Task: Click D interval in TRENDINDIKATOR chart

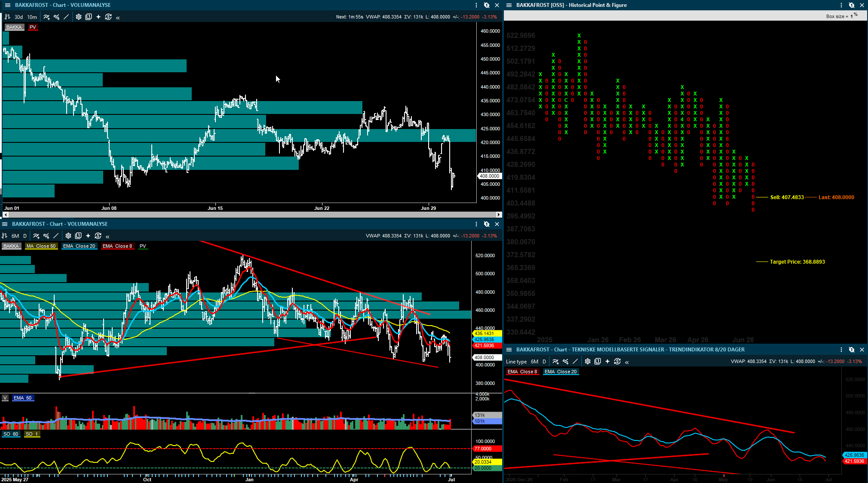Action: pos(544,362)
